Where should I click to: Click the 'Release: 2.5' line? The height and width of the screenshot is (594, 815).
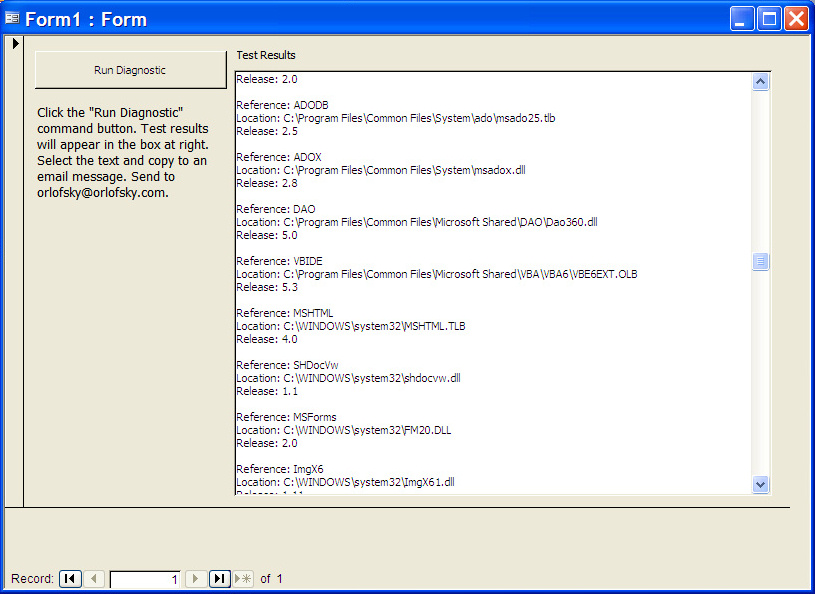[x=267, y=131]
